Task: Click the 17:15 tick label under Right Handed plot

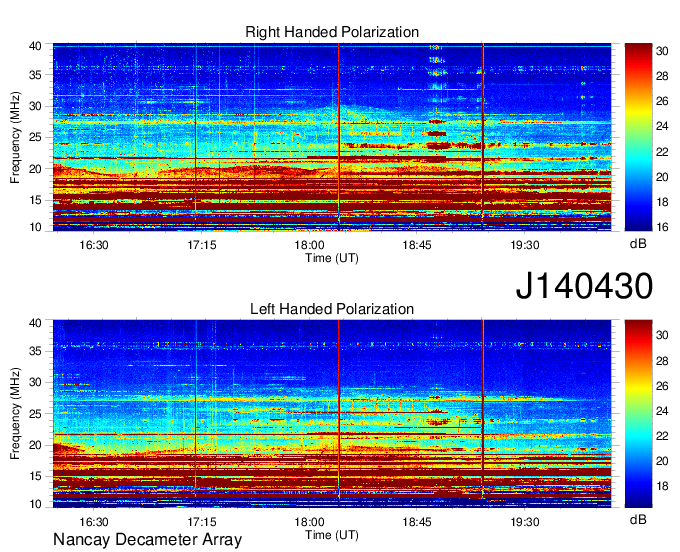Action: (202, 245)
